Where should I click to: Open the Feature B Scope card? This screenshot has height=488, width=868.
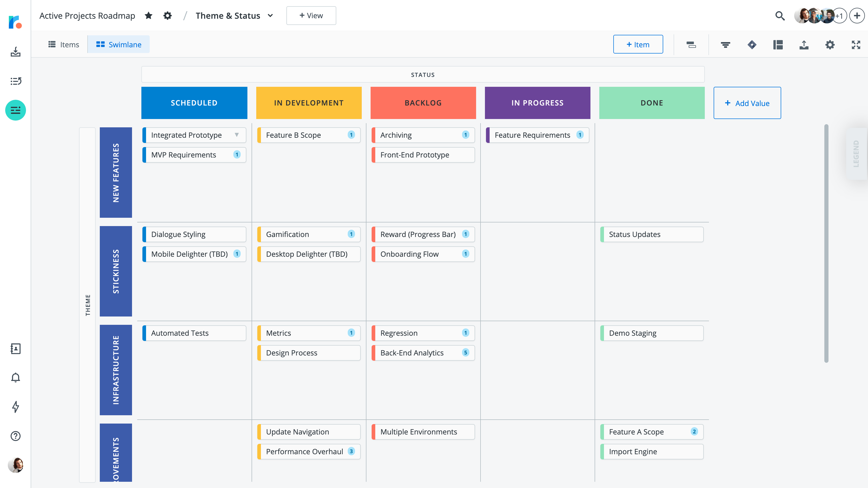[x=309, y=135]
